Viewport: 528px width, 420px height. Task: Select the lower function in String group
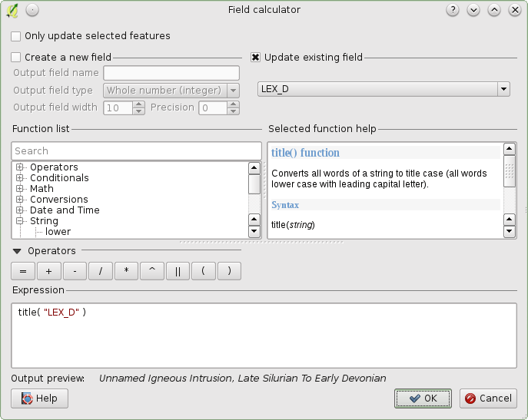58,232
